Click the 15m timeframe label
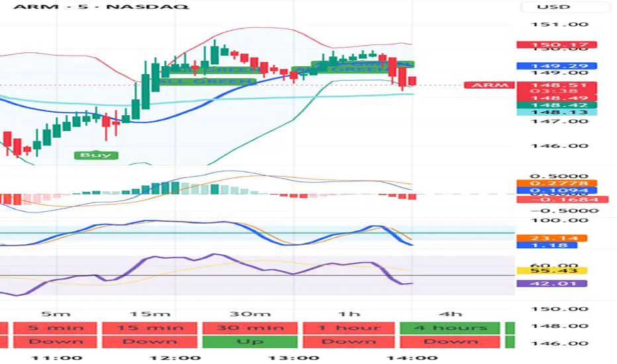Screen dimensions: 617x364 coord(150,314)
